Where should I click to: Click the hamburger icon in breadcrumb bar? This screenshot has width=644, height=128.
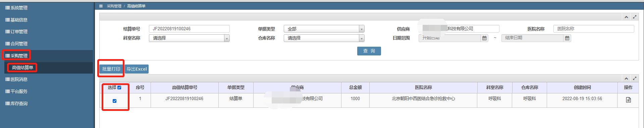pyautogui.click(x=101, y=6)
